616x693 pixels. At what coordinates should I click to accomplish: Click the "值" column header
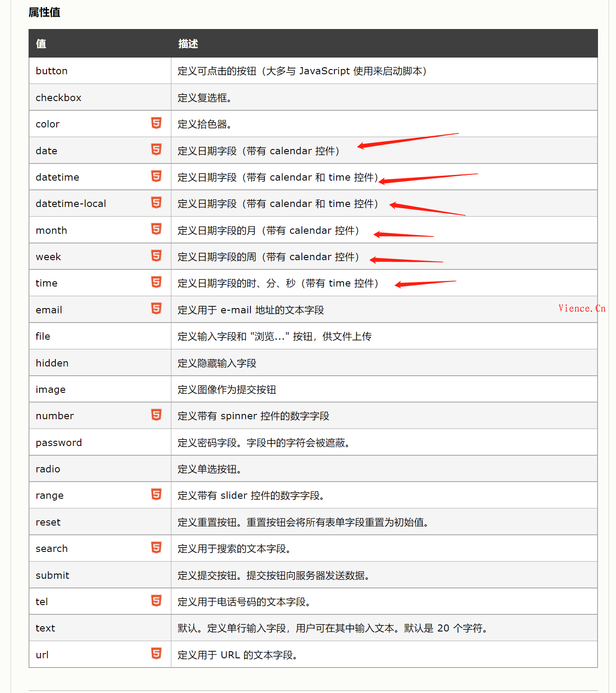click(41, 44)
